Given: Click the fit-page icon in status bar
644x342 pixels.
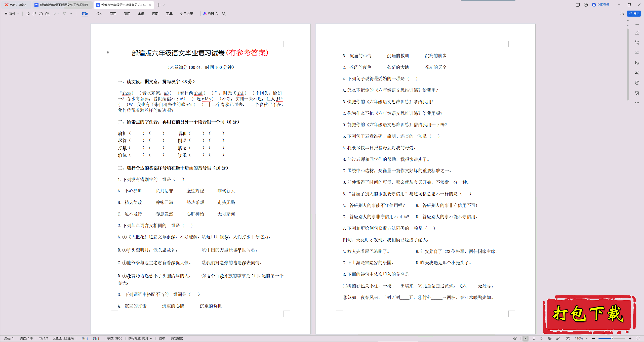Looking at the screenshot, I should (x=568, y=338).
